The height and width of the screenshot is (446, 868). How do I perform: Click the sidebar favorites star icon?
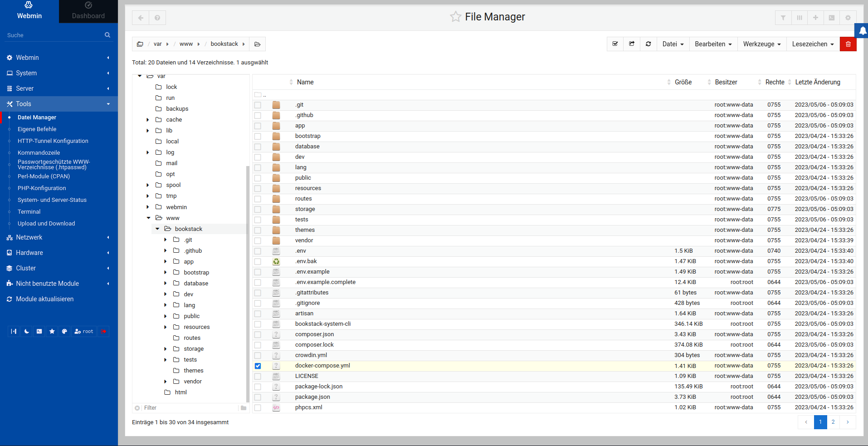tap(52, 331)
